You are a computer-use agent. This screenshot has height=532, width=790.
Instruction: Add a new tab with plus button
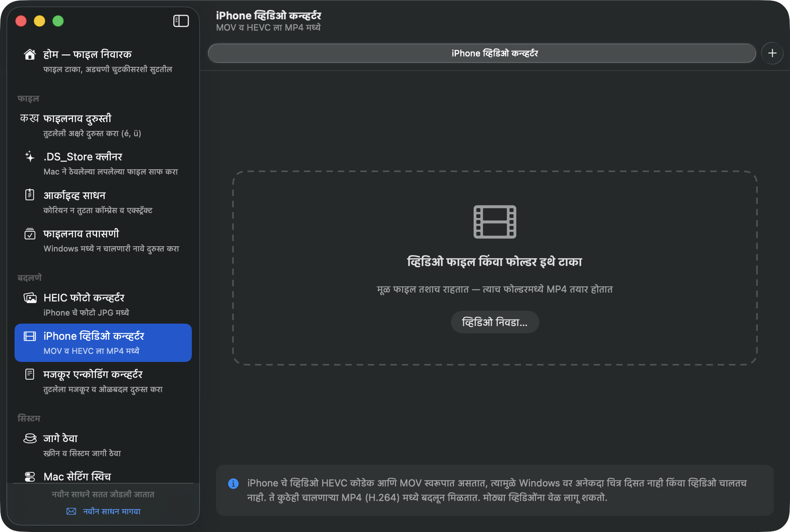coord(772,53)
